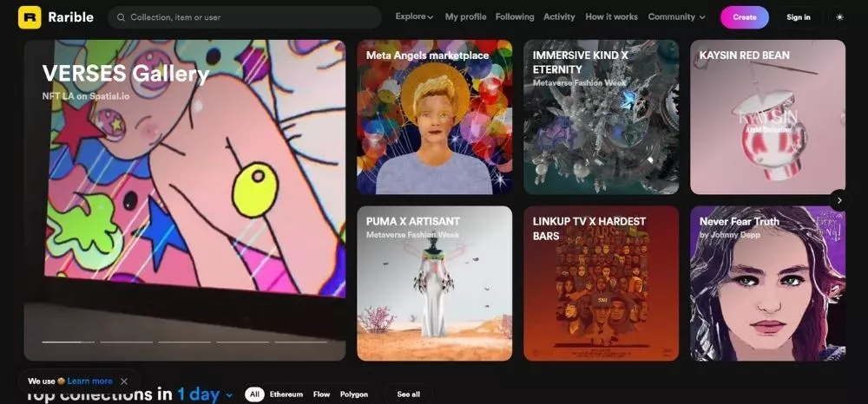Follow the cookie Learn more link
Image resolution: width=868 pixels, height=404 pixels.
[90, 381]
